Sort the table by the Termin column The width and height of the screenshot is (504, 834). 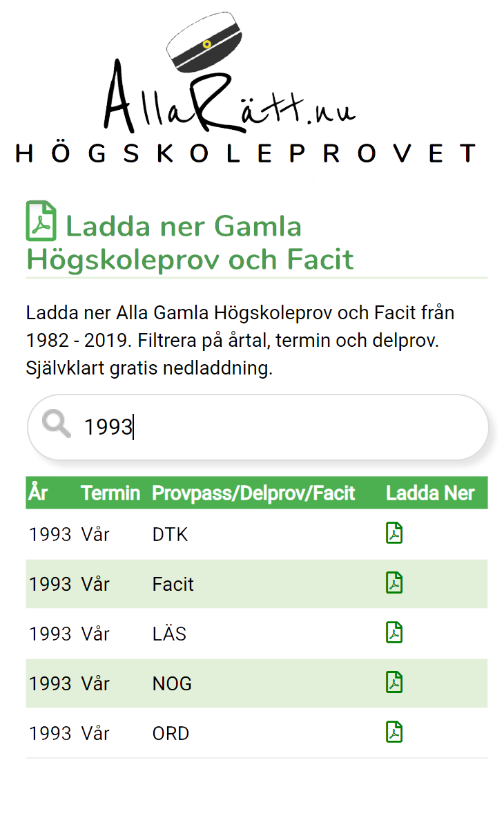pyautogui.click(x=110, y=493)
